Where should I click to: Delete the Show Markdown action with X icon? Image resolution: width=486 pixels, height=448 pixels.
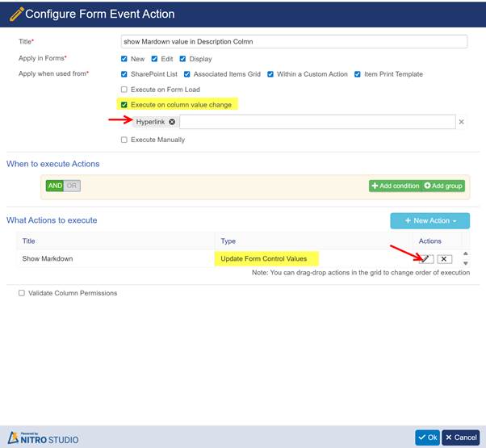[445, 259]
